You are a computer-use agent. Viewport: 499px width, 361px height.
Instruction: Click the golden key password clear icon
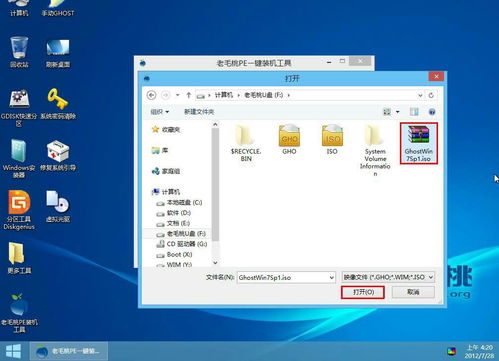(x=58, y=104)
